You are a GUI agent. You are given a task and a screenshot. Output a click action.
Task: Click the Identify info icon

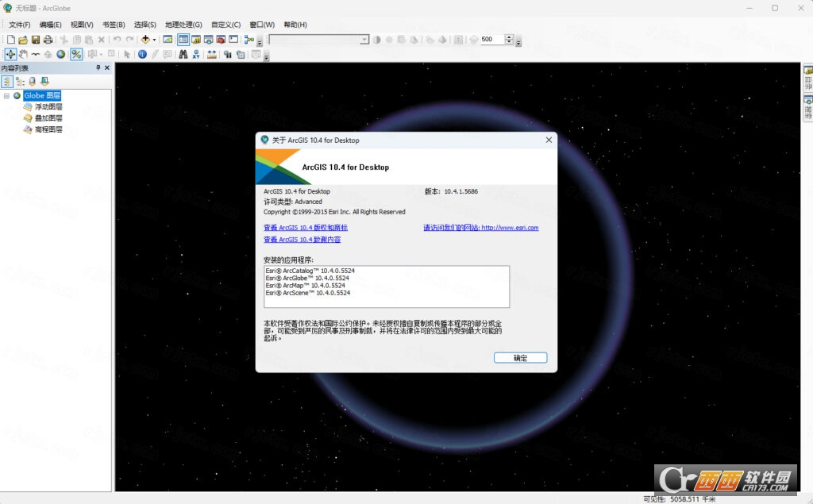point(142,54)
